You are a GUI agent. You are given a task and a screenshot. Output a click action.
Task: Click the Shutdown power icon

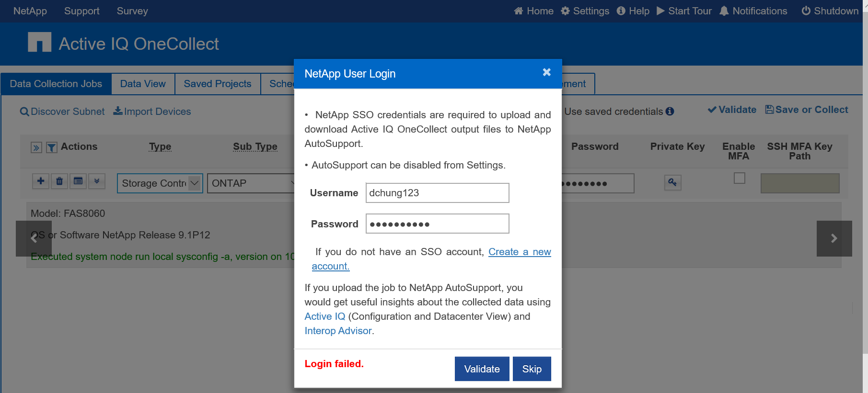coord(806,11)
